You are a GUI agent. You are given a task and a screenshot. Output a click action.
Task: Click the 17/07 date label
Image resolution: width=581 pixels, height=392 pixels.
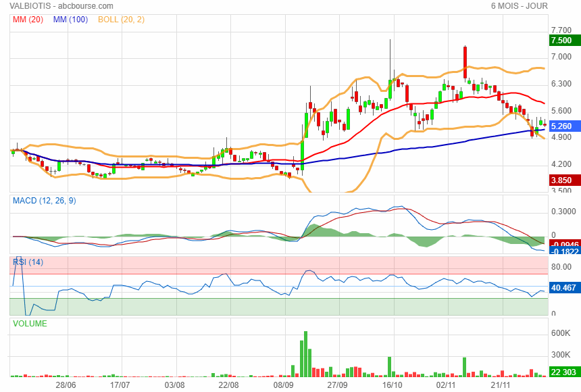coord(120,385)
